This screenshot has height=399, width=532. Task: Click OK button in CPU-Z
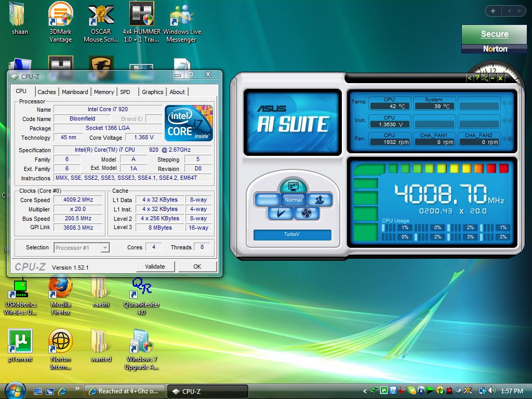tap(197, 267)
